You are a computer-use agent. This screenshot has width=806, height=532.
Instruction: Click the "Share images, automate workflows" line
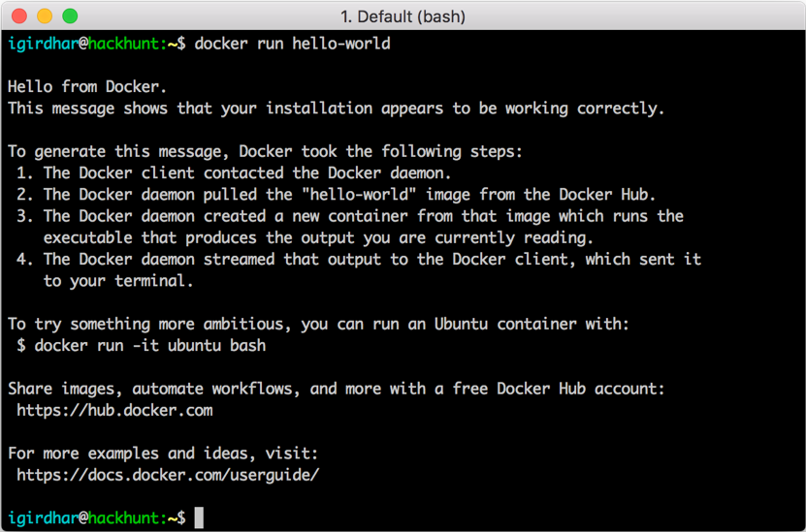[x=337, y=389]
